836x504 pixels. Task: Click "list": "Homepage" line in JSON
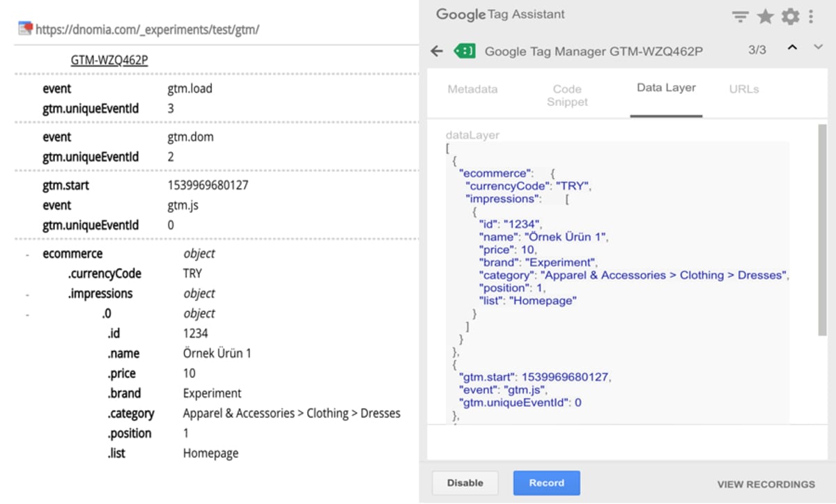coord(528,300)
